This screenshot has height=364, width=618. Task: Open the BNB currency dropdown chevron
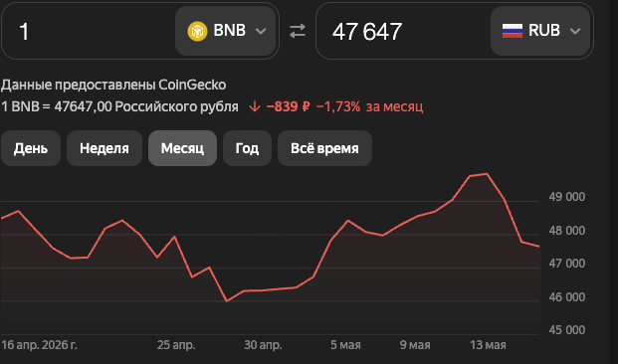tap(261, 31)
